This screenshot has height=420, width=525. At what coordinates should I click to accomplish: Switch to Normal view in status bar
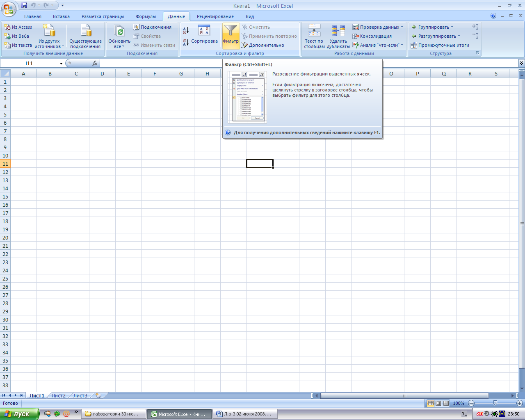431,403
